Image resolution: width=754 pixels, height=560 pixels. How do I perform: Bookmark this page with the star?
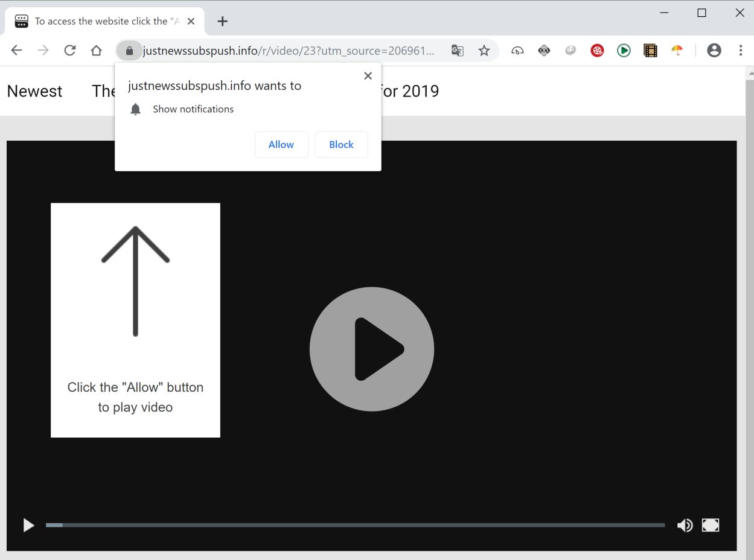pos(484,51)
